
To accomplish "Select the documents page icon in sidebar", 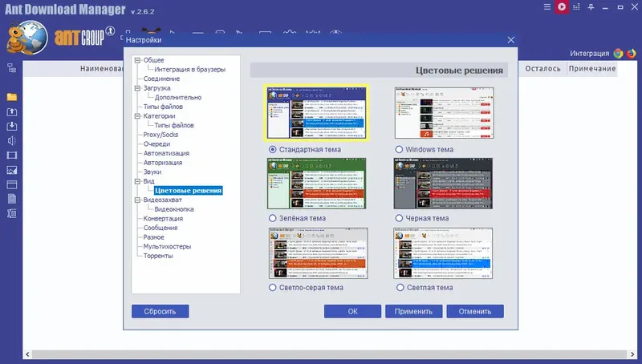I will point(12,199).
